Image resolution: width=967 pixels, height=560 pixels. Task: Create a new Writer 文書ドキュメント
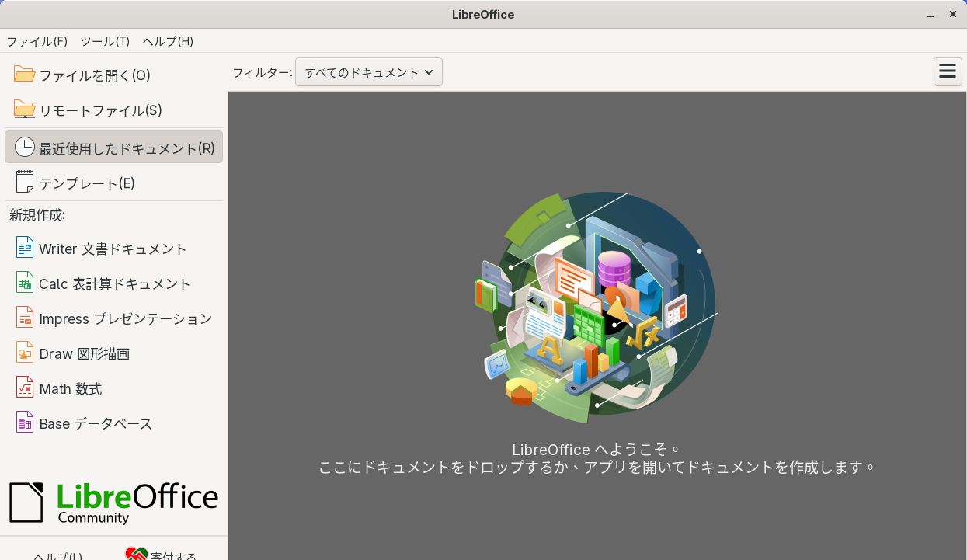(x=113, y=249)
